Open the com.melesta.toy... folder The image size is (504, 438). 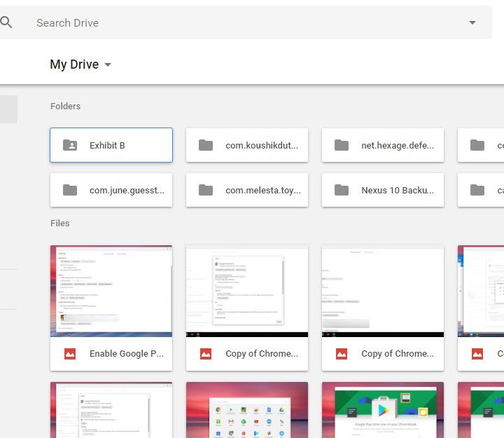247,190
